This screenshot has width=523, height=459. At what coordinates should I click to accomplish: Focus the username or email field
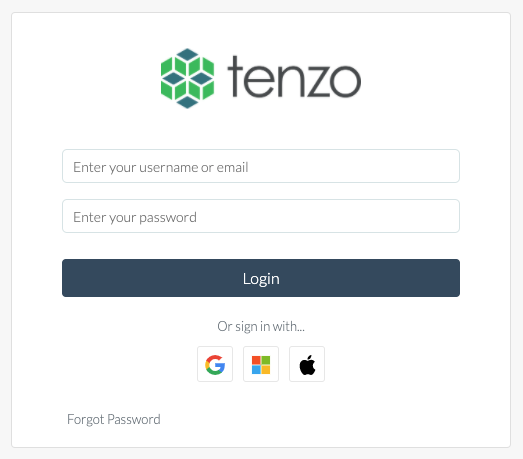[x=261, y=166]
